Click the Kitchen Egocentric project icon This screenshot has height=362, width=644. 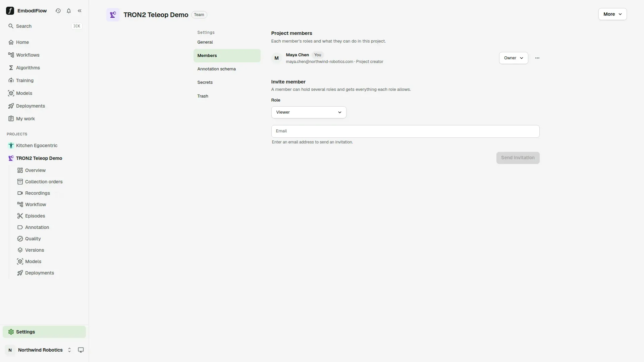coord(11,145)
